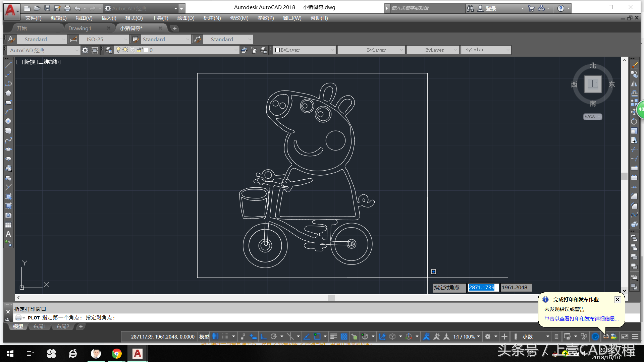This screenshot has width=644, height=362.
Task: Select the Construction Line tool
Action: (x=8, y=74)
